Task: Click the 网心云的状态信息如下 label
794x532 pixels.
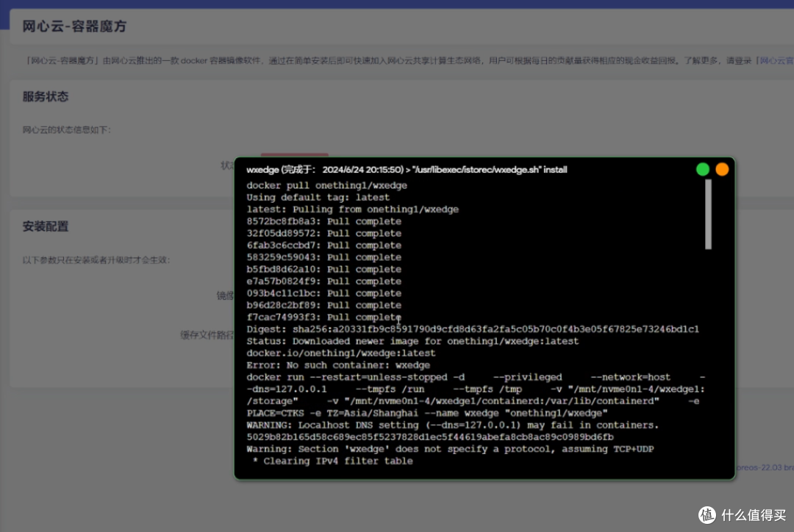Action: (x=66, y=129)
